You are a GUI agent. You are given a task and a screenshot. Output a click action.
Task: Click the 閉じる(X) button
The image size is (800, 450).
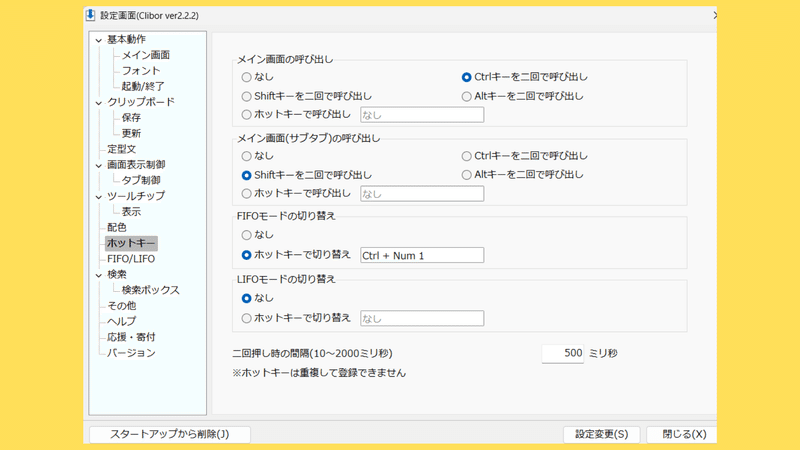[x=684, y=434]
